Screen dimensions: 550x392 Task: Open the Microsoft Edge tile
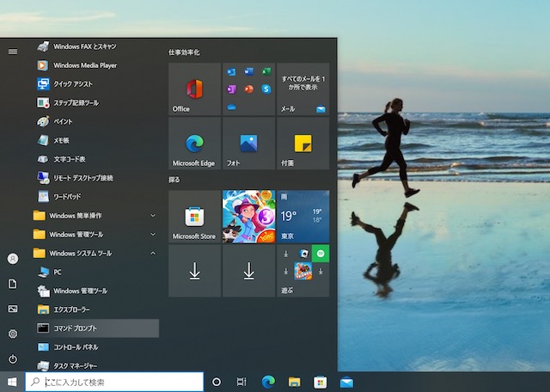point(195,144)
